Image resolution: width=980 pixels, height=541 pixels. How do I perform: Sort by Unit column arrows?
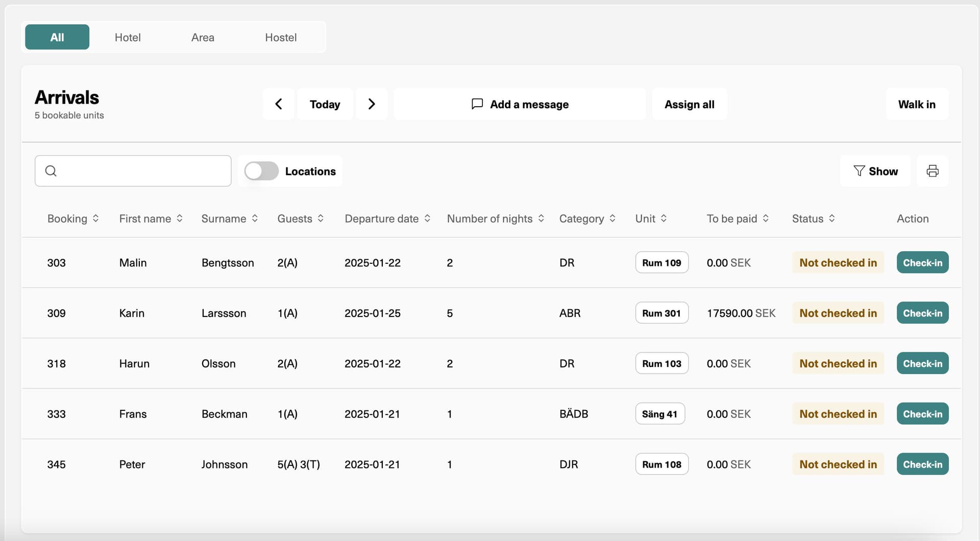(664, 218)
